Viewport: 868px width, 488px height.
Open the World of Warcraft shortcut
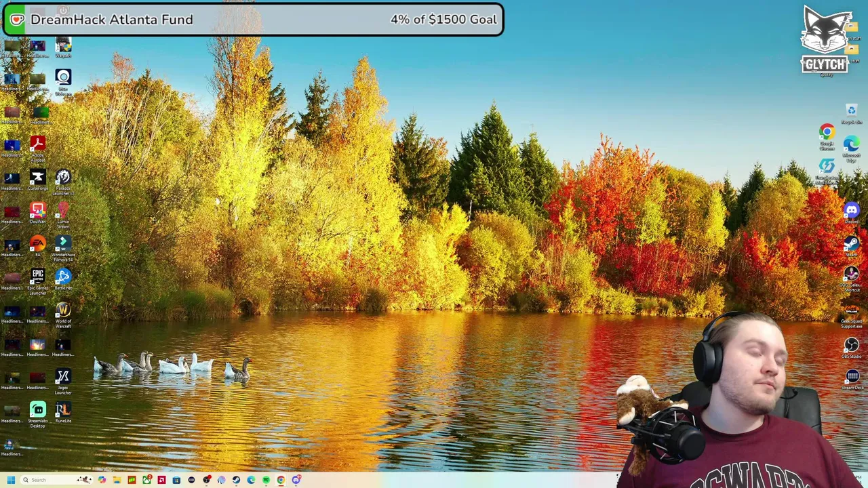[x=63, y=314]
